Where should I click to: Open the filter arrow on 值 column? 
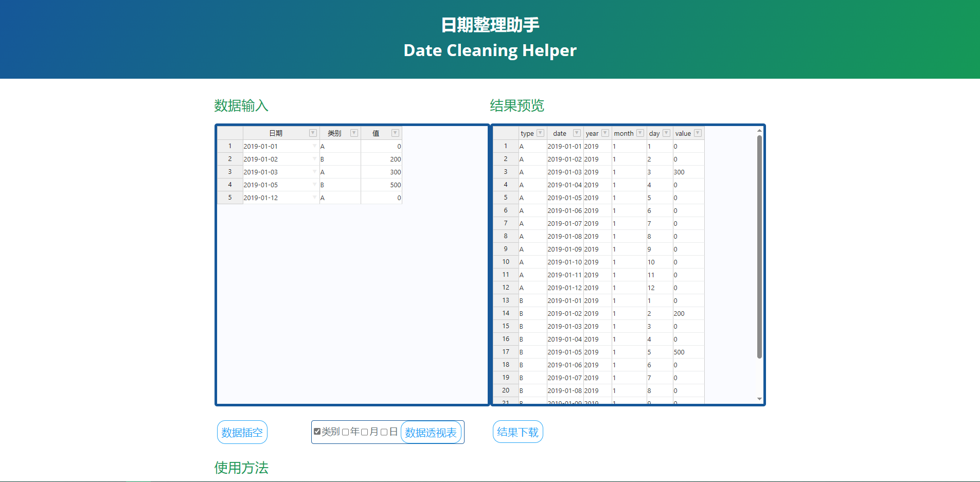[x=395, y=133]
